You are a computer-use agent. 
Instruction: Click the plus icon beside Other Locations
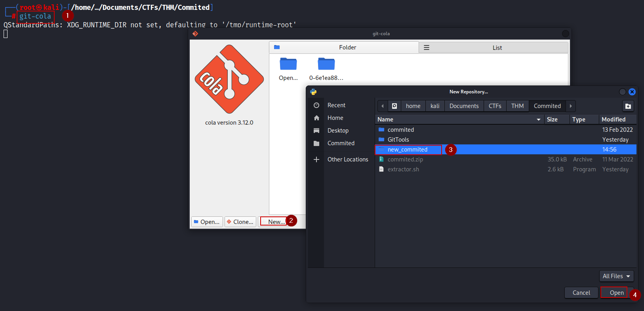pyautogui.click(x=316, y=159)
